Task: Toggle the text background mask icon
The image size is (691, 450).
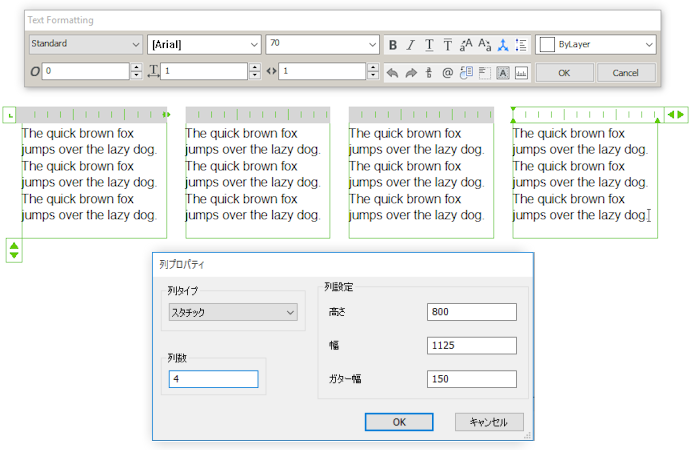Action: (x=503, y=73)
